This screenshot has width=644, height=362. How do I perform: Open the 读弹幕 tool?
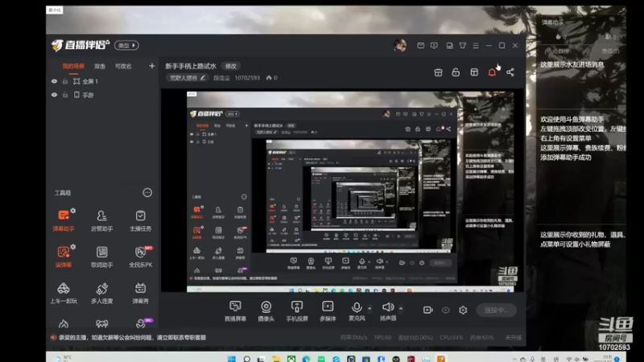pos(64,257)
